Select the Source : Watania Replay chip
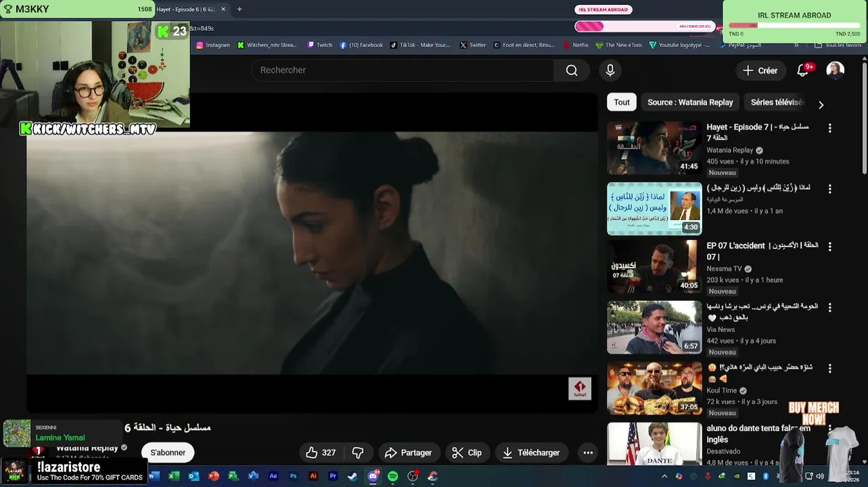Screen dimensions: 868x487 click(x=690, y=102)
